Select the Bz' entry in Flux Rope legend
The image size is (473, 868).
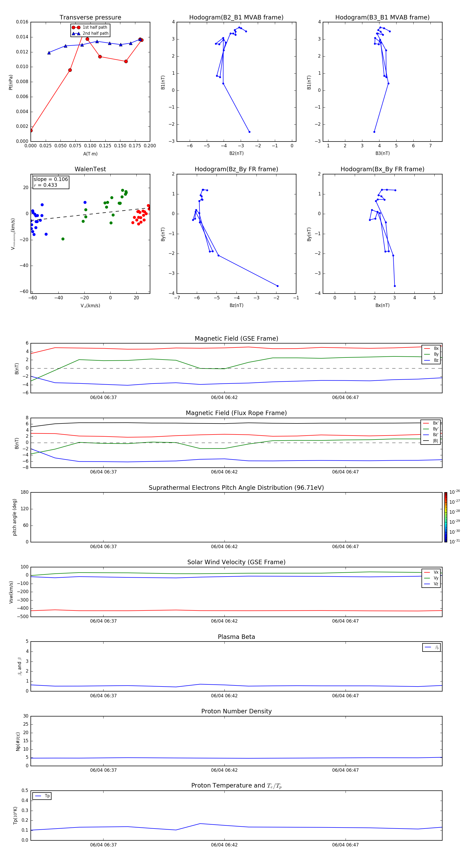pyautogui.click(x=431, y=435)
